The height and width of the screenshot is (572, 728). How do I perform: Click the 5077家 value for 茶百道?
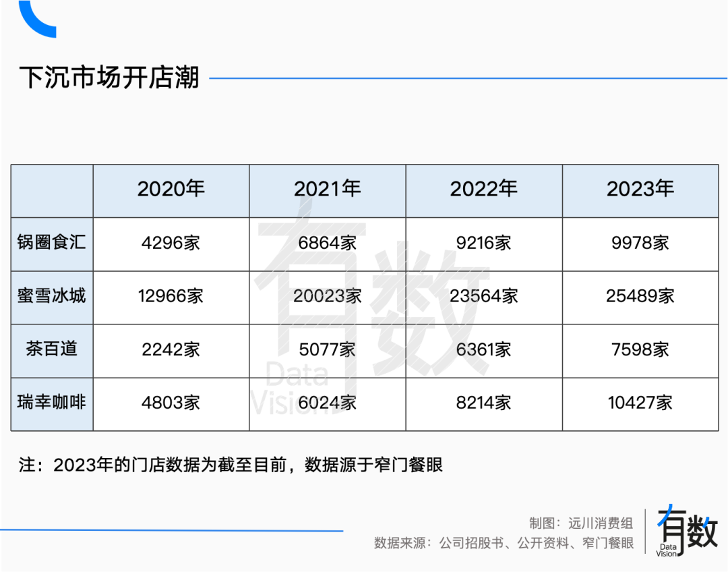point(328,351)
